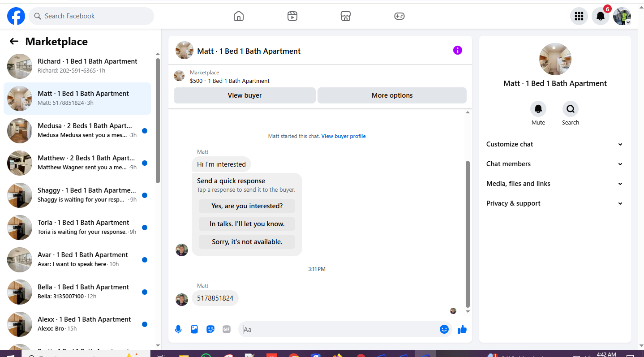
Task: Choose a sticker icon
Action: 210,329
